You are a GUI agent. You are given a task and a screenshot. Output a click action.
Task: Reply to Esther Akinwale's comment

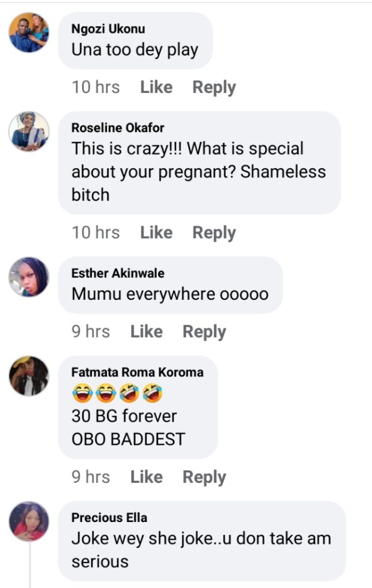(204, 332)
